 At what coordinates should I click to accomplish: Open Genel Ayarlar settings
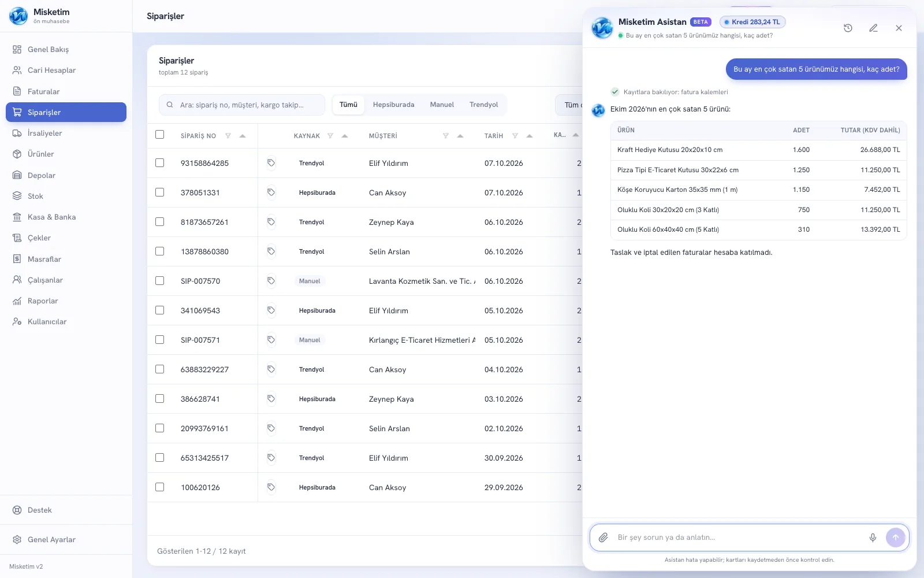point(66,539)
